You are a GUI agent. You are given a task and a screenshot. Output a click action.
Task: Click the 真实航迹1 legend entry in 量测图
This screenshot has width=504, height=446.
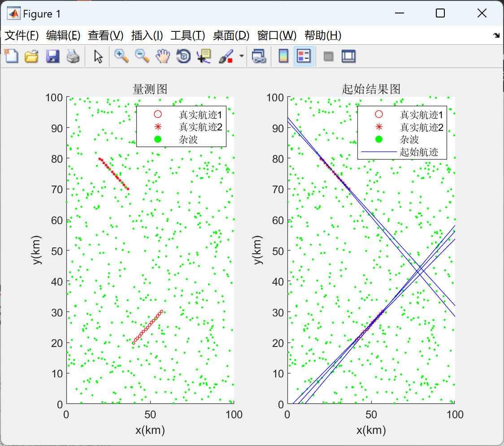pyautogui.click(x=196, y=114)
